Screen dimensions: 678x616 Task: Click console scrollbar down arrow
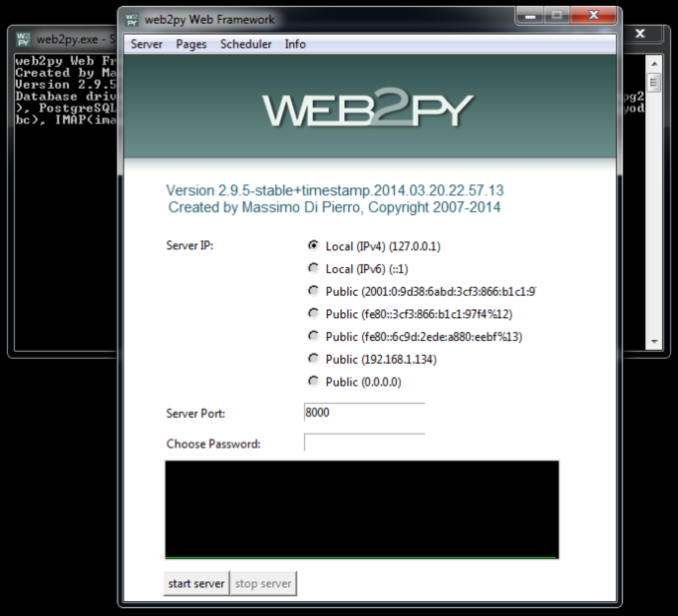point(654,342)
